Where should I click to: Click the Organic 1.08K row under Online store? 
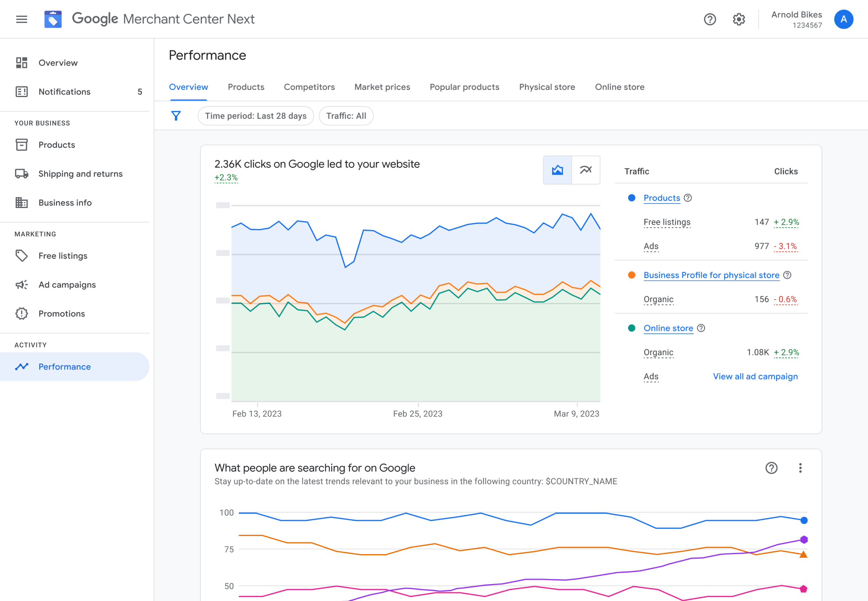point(711,352)
